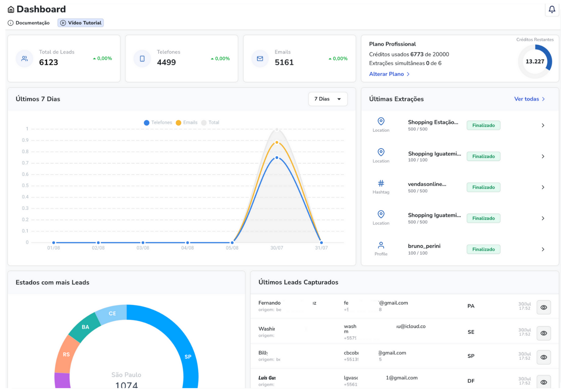This screenshot has height=392, width=566.
Task: Click the 30/07 peak point on chart
Action: pos(277,158)
